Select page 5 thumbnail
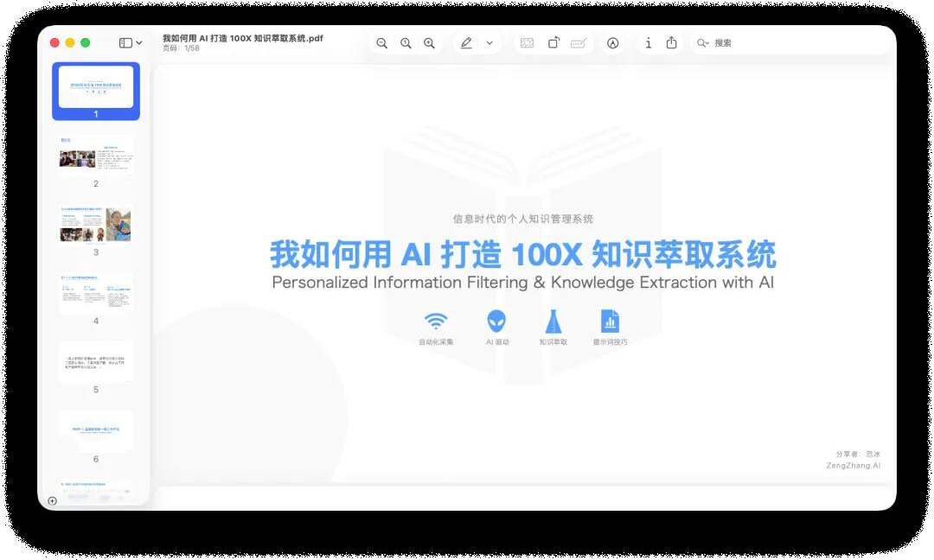Image resolution: width=934 pixels, height=560 pixels. coord(96,362)
